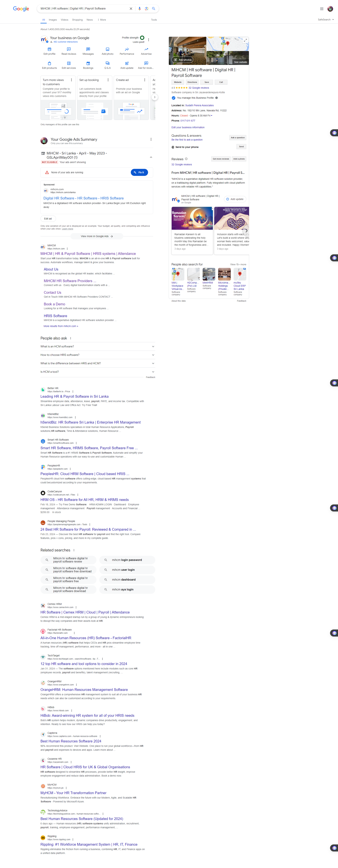Click Add photos on business photo

[x=183, y=60]
